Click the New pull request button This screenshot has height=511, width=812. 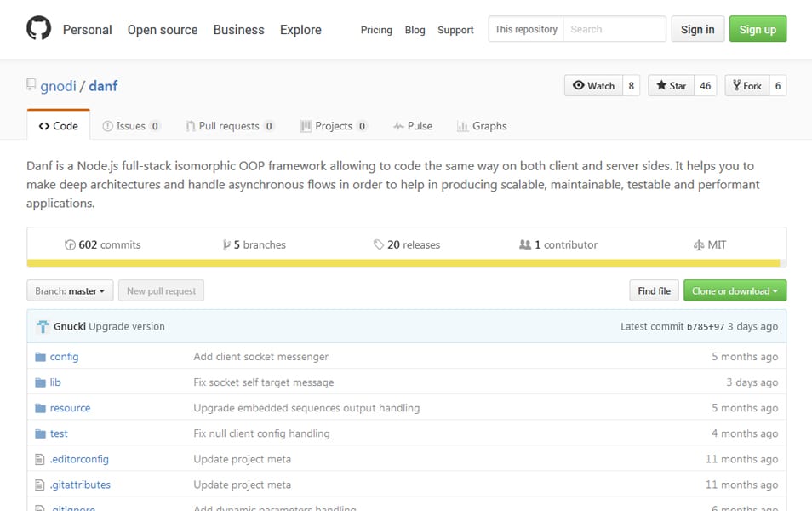click(x=161, y=290)
